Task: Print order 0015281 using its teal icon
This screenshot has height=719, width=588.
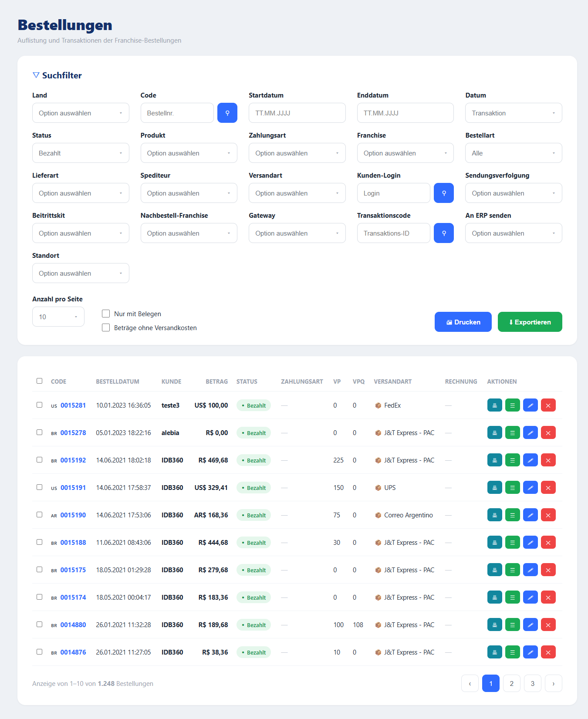Action: [x=495, y=405]
